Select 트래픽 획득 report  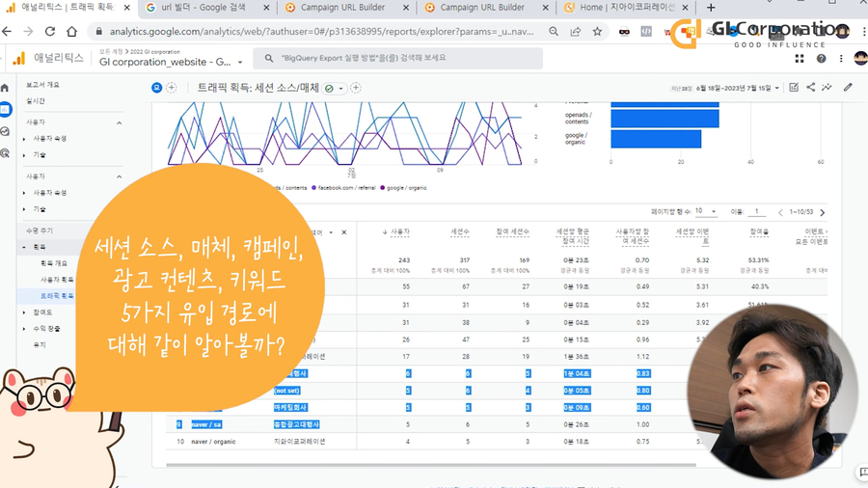coord(57,296)
